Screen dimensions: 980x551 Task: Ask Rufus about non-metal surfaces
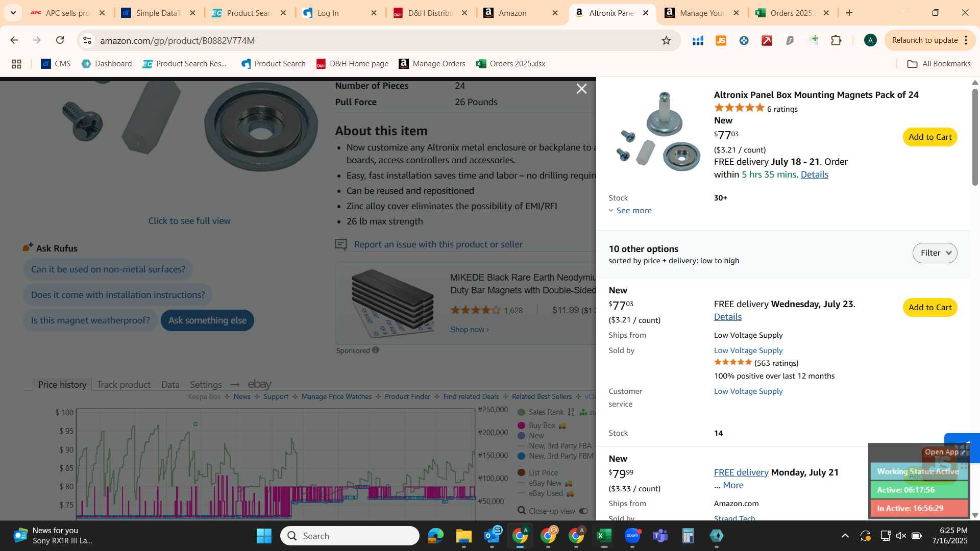coord(108,269)
